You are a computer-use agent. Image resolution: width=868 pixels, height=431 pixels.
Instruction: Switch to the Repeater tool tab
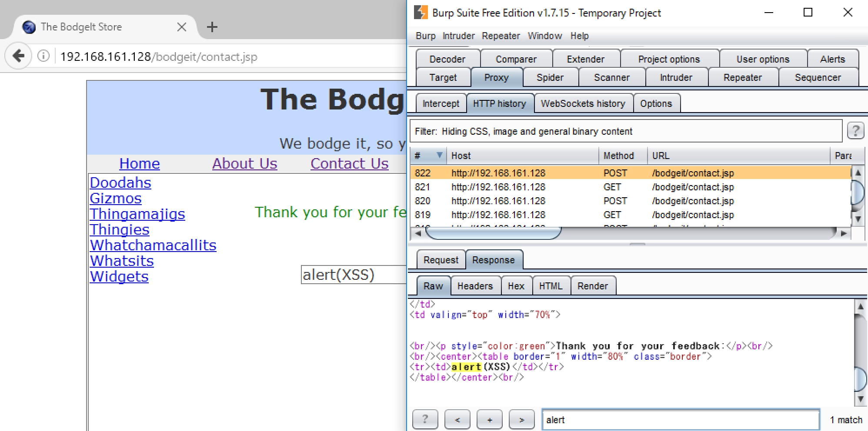point(742,77)
